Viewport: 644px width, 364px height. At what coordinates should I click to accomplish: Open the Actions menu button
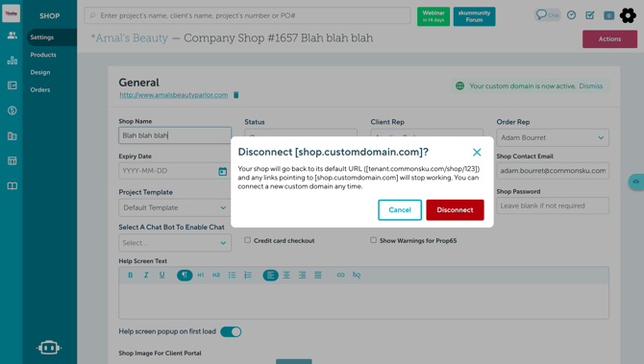609,39
